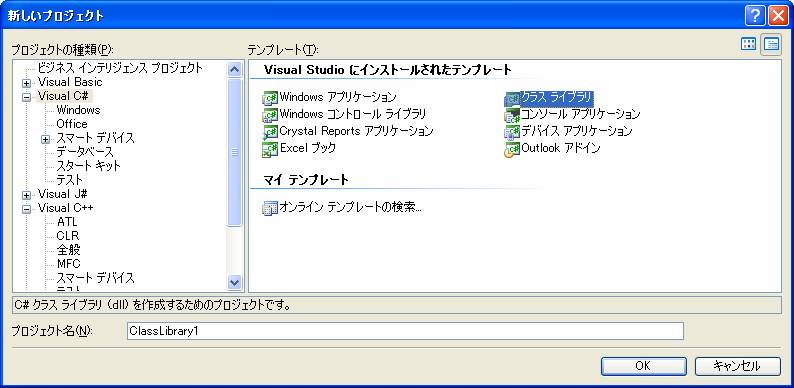Select 全般 under Visual C++
The height and width of the screenshot is (388, 794).
pos(68,250)
